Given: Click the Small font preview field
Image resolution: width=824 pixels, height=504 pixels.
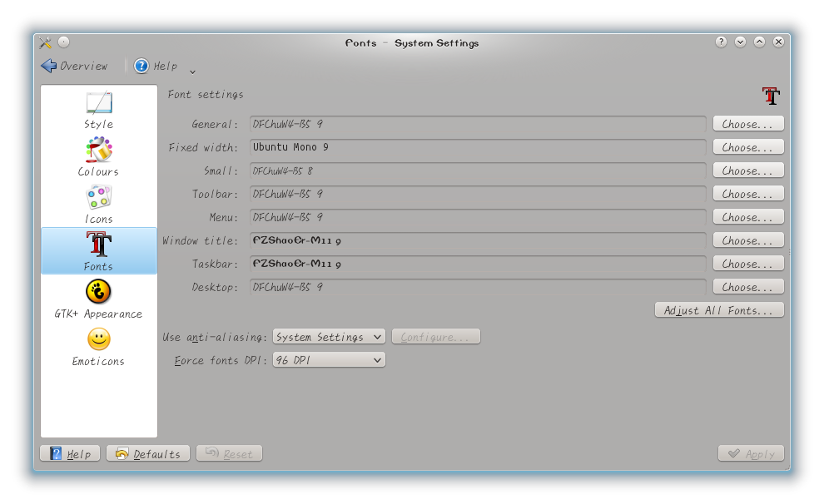Looking at the screenshot, I should 478,170.
